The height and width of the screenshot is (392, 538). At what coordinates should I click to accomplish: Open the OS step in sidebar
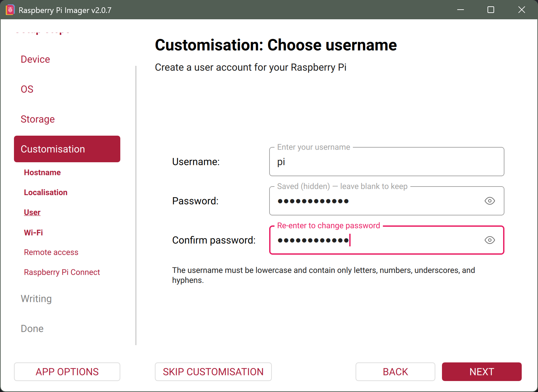coord(27,89)
